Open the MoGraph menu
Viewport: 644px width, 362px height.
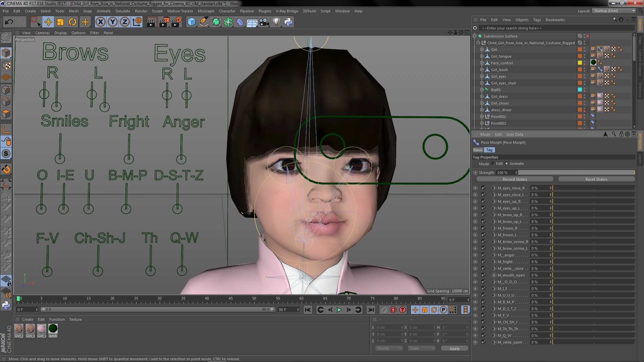coord(206,11)
